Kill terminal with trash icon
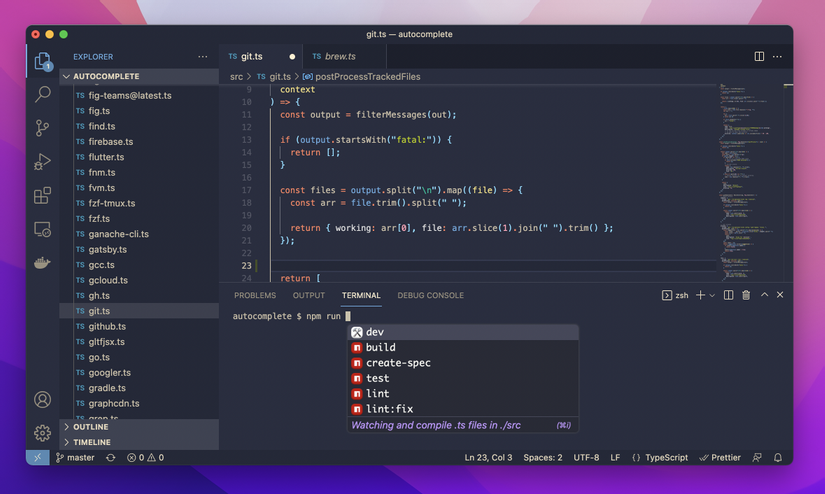The height and width of the screenshot is (494, 825). click(x=746, y=295)
